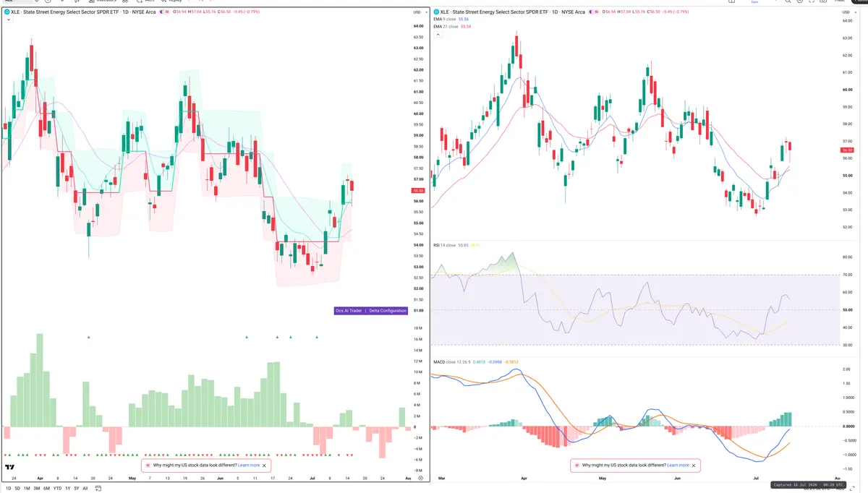This screenshot has height=493, width=868.
Task: Expand the indicator legend chevron in left chart
Action: pos(7,20)
